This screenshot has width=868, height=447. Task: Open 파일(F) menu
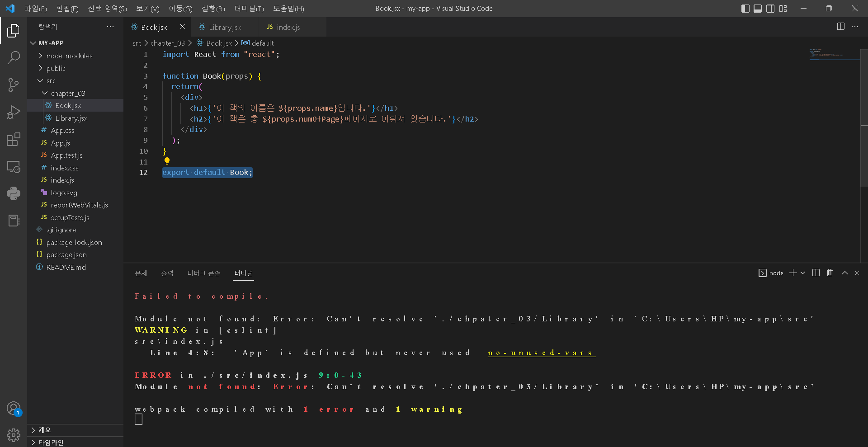(36, 9)
